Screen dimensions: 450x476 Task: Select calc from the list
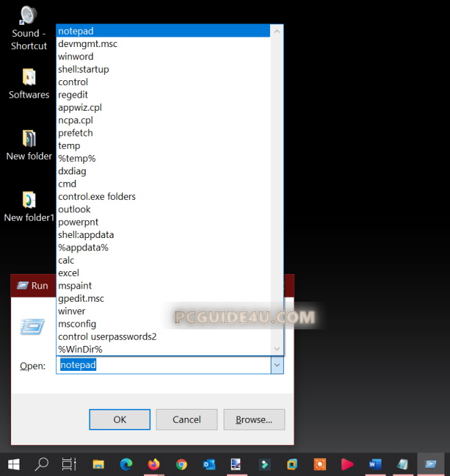coord(163,260)
